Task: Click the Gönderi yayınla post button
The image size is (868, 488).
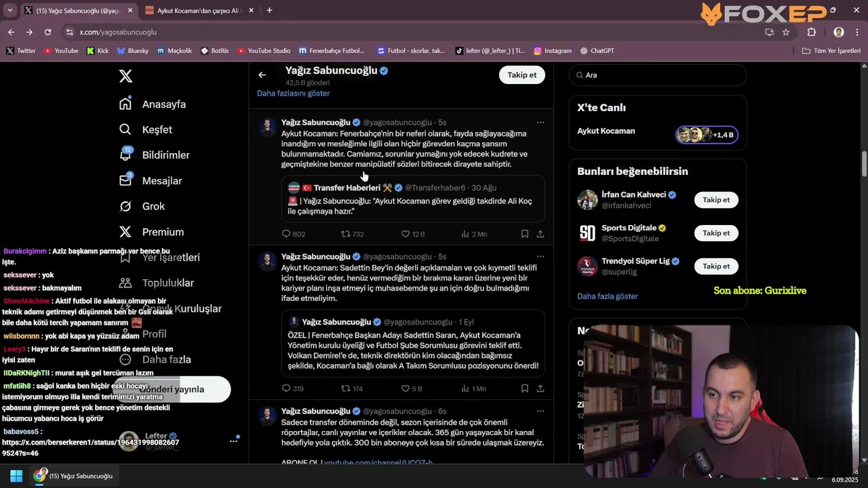Action: 172,389
